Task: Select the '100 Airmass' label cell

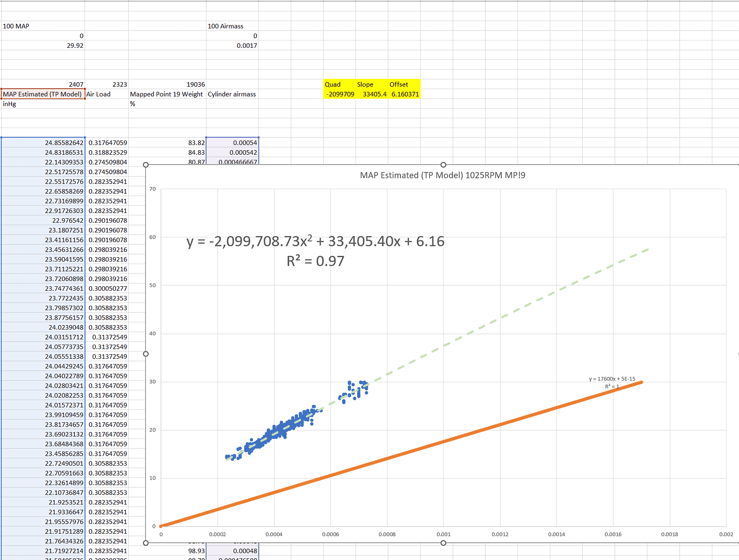Action: pyautogui.click(x=232, y=26)
